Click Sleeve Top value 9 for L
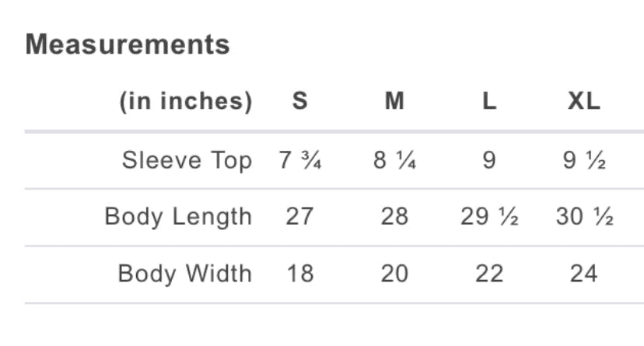The image size is (644, 346). (x=489, y=160)
